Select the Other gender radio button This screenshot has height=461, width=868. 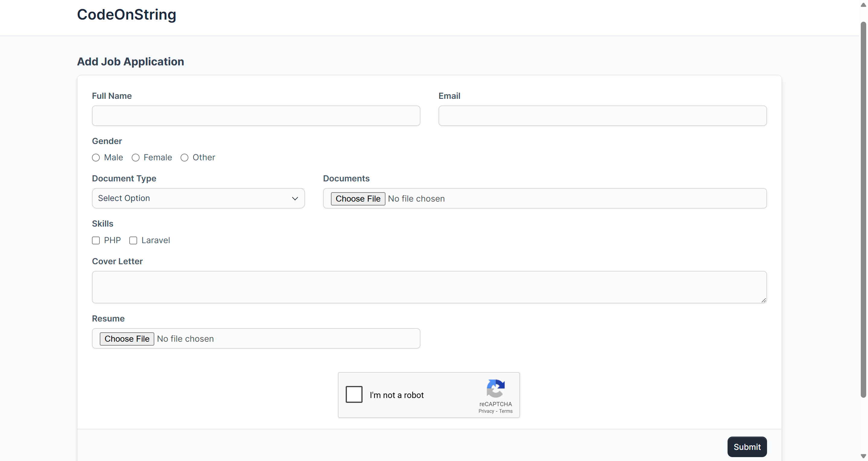[x=184, y=158]
